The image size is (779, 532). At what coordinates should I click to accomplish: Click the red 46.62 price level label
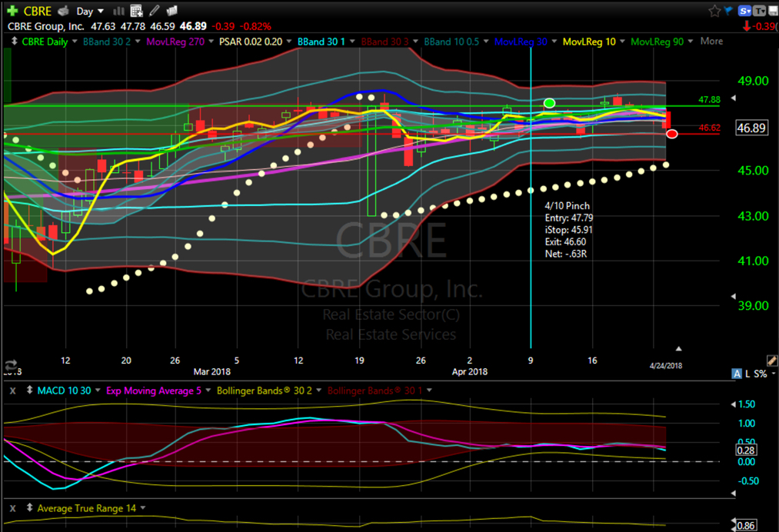[710, 128]
